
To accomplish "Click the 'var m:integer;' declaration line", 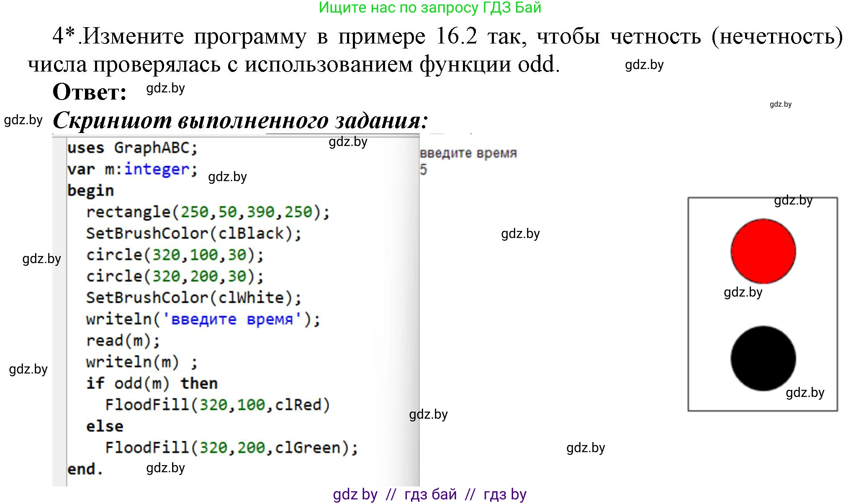I will 132,169.
